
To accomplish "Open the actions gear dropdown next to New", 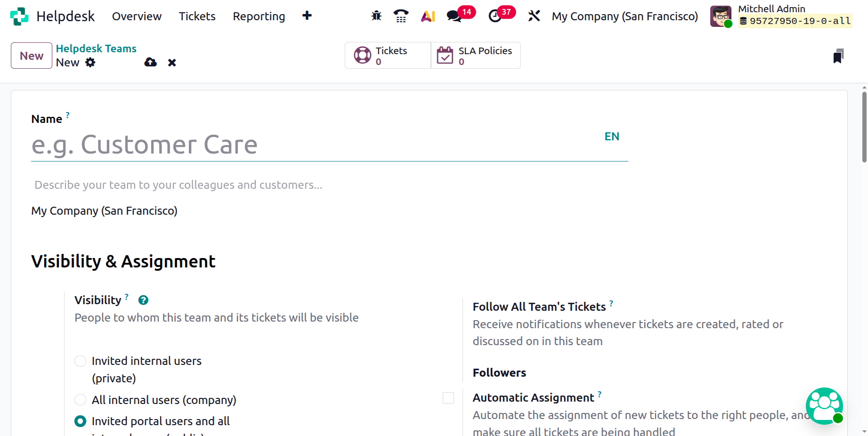I will click(90, 62).
